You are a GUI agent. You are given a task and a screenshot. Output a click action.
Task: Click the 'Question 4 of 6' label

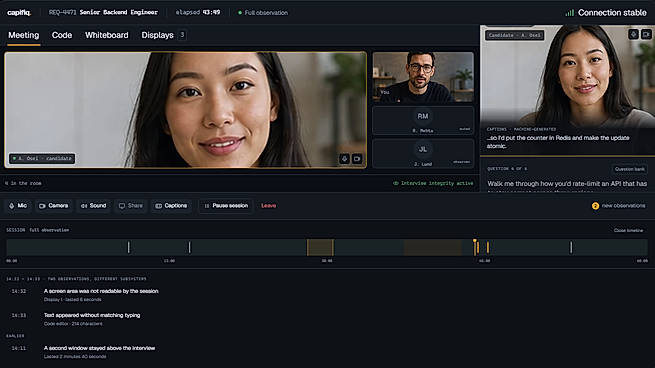[x=507, y=169]
